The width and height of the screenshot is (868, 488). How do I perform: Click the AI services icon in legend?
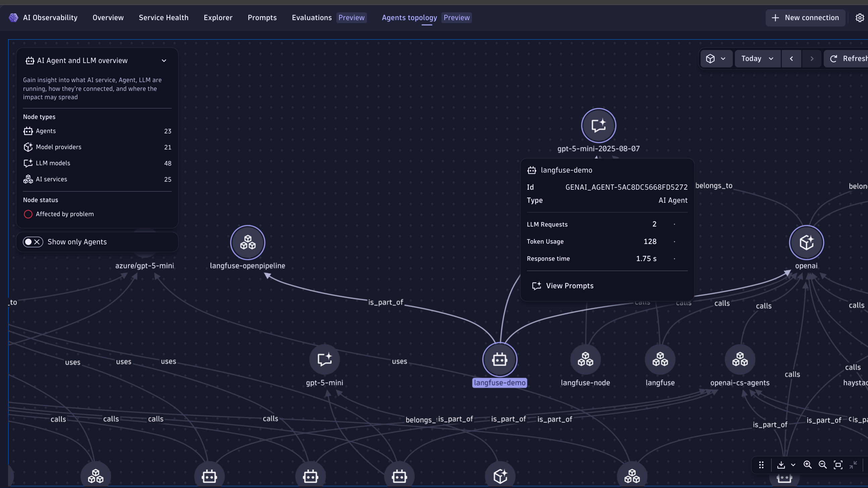(28, 179)
